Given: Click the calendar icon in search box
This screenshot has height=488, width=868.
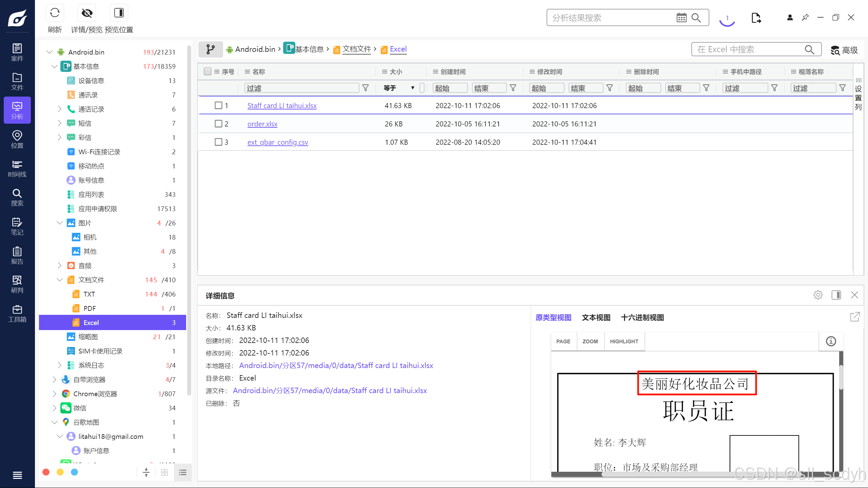Looking at the screenshot, I should (681, 18).
